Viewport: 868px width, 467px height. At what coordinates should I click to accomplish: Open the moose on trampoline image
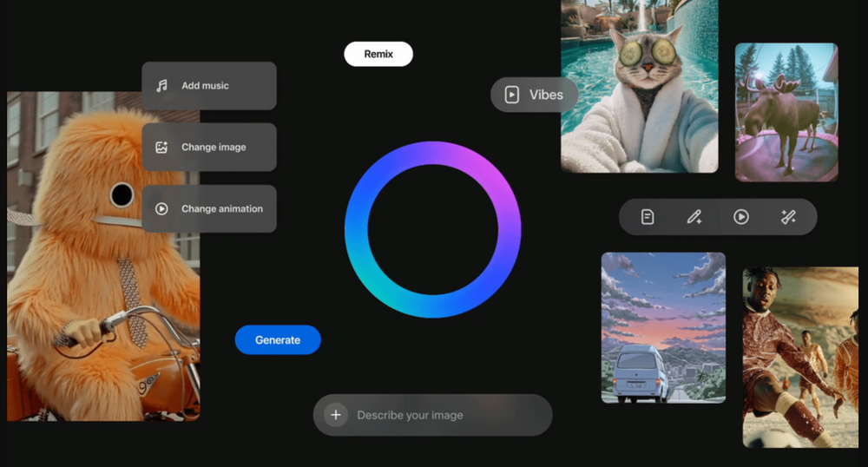point(786,113)
